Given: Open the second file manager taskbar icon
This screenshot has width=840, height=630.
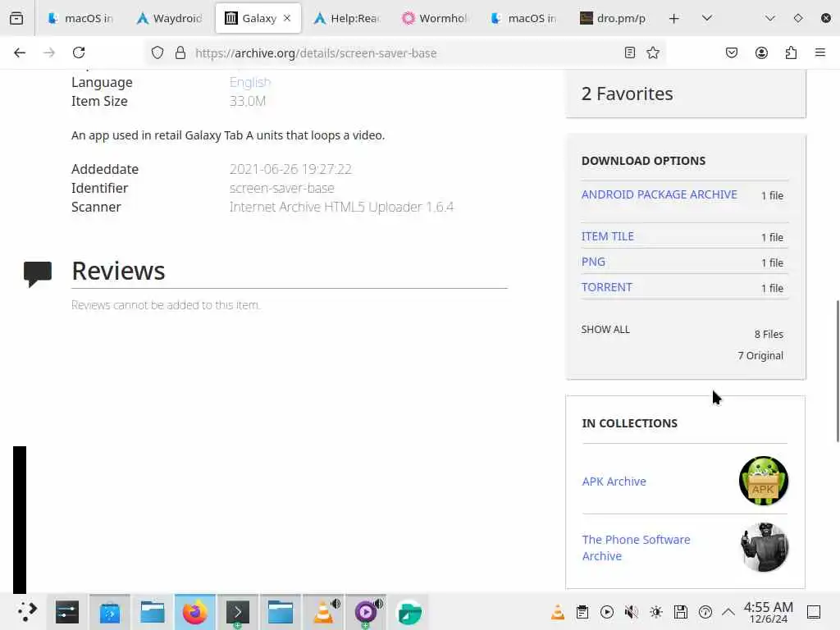Looking at the screenshot, I should (281, 612).
